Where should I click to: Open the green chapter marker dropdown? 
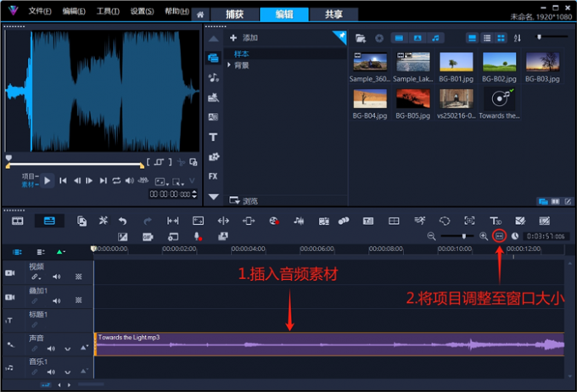click(61, 252)
